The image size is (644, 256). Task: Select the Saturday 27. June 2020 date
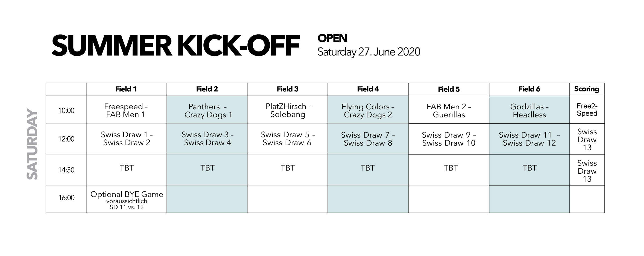click(x=369, y=52)
